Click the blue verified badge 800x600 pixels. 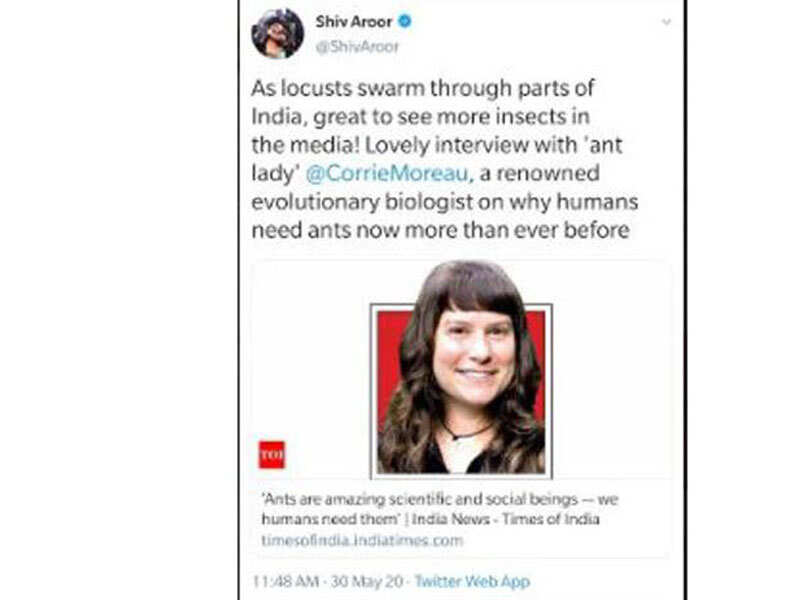click(406, 21)
